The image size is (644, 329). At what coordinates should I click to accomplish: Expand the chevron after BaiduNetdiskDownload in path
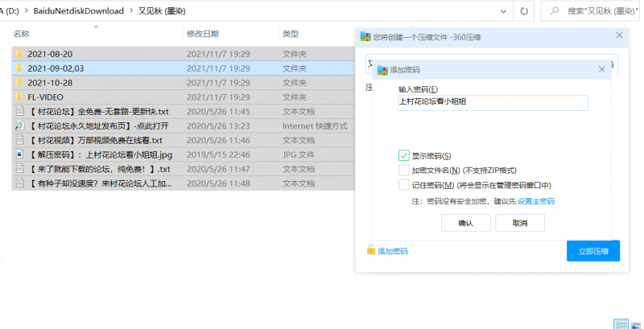133,11
